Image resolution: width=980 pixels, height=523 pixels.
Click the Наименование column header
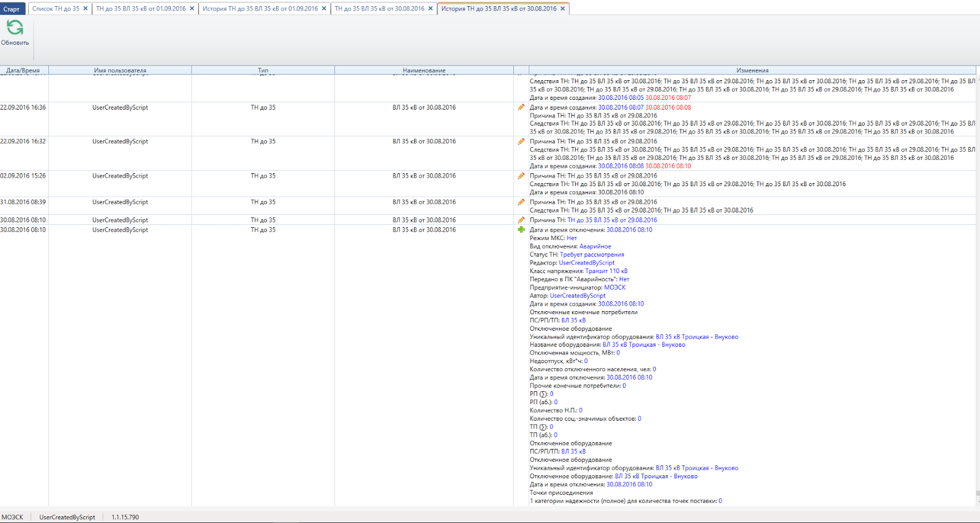[424, 70]
